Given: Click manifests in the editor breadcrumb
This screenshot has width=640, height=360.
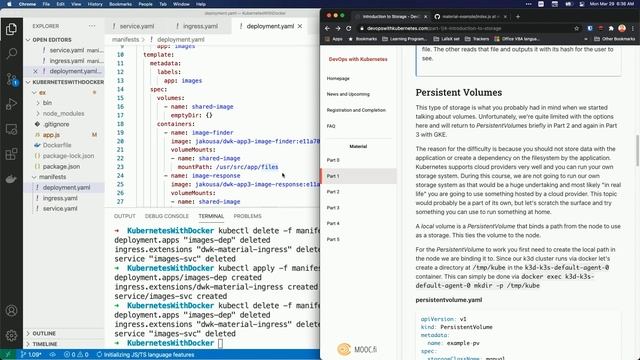Looking at the screenshot, I should 125,40.
